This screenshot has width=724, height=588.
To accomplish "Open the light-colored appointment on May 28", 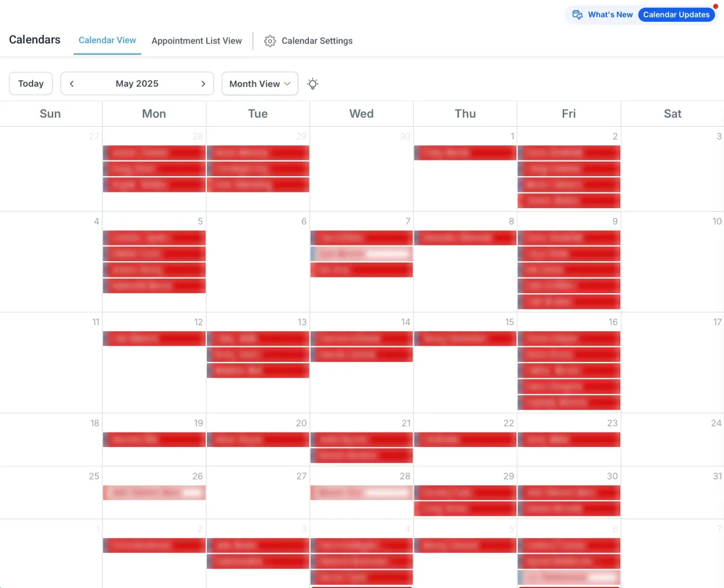I will point(362,493).
